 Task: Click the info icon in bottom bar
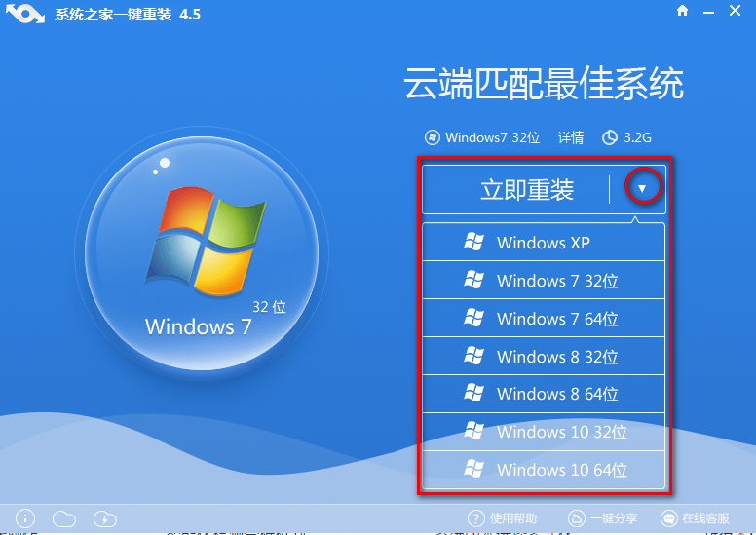25,518
